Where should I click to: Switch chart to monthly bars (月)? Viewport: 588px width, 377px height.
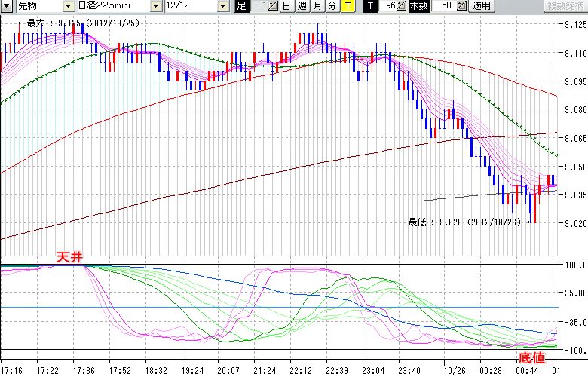(x=317, y=6)
